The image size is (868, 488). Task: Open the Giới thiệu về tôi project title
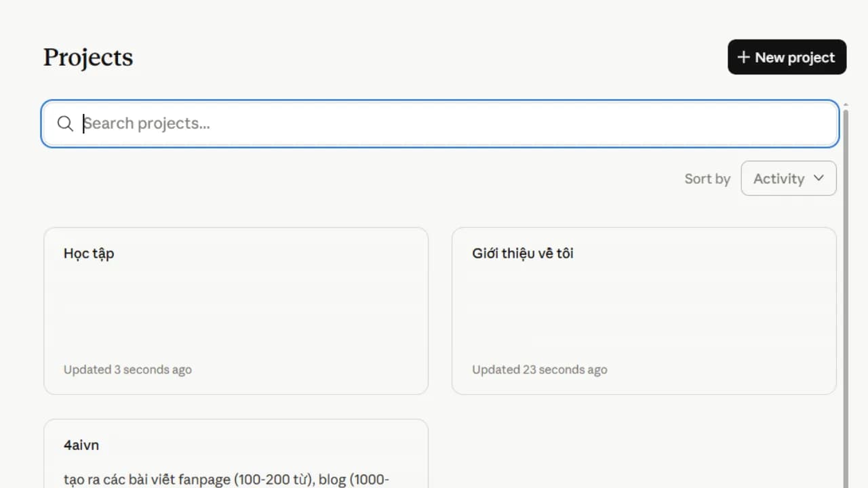(522, 253)
